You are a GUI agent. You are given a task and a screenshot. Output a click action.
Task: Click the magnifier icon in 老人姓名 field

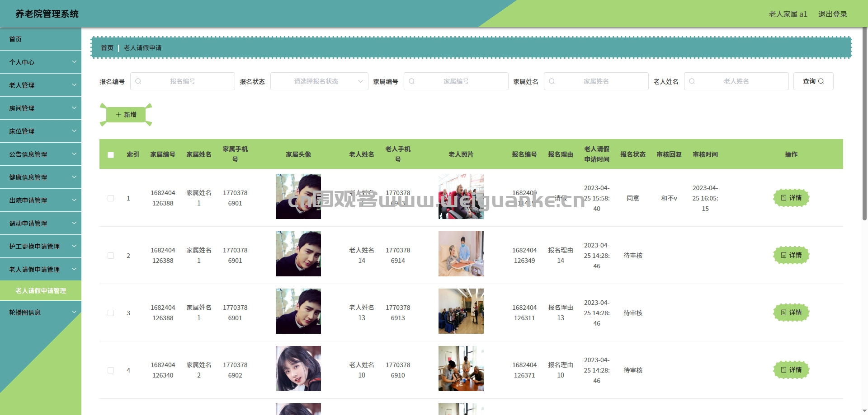point(692,81)
